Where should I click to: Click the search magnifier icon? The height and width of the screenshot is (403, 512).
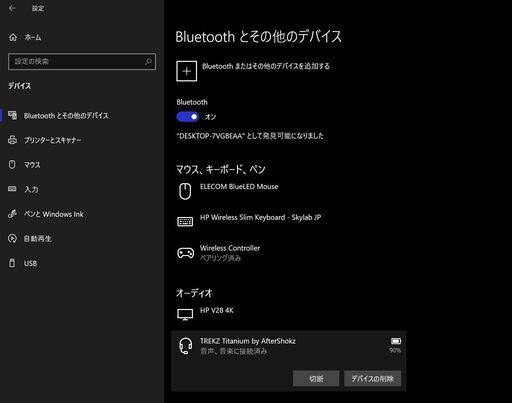tap(148, 61)
